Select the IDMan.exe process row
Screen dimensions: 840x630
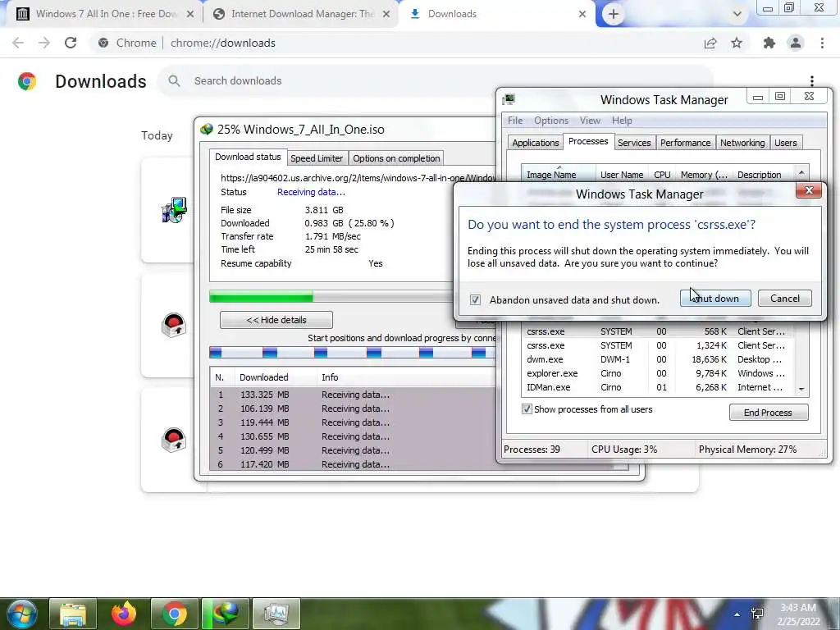coord(658,387)
